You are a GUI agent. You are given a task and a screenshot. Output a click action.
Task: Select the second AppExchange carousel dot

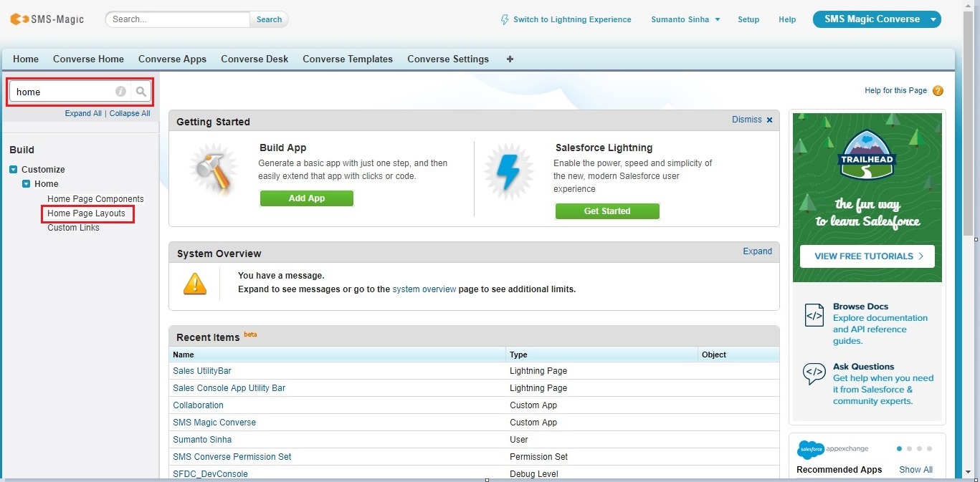[x=910, y=449]
